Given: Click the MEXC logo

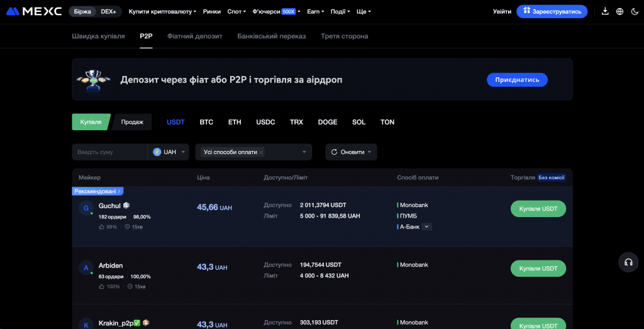Looking at the screenshot, I should pos(34,11).
